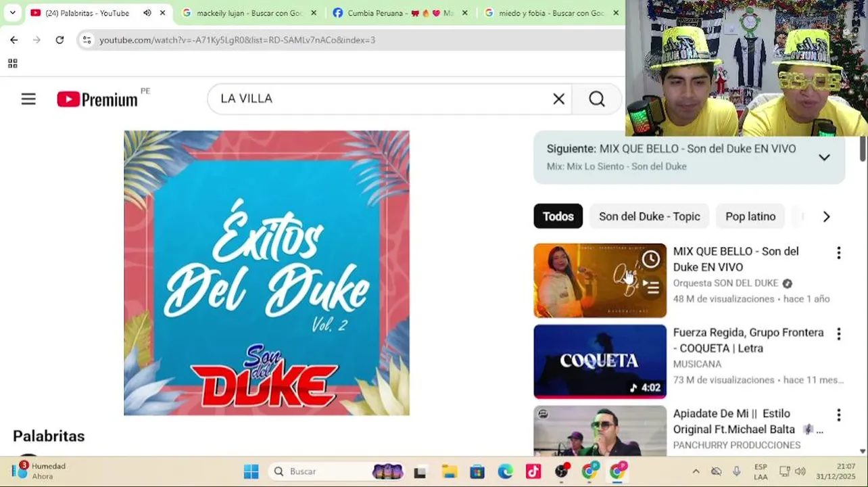Screen dimensions: 868x487
Task: Open the Windows Start menu
Action: tap(251, 471)
